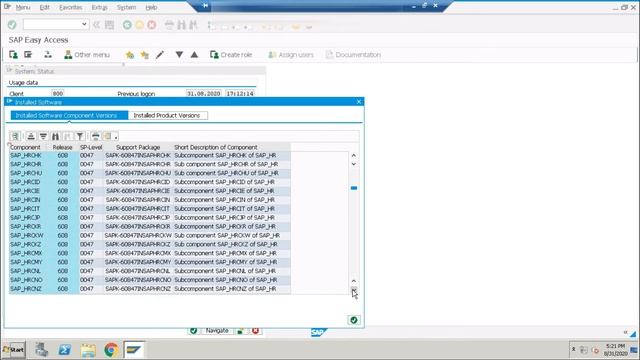The height and width of the screenshot is (360, 640).
Task: Click the Windows Start button
Action: pyautogui.click(x=13, y=350)
